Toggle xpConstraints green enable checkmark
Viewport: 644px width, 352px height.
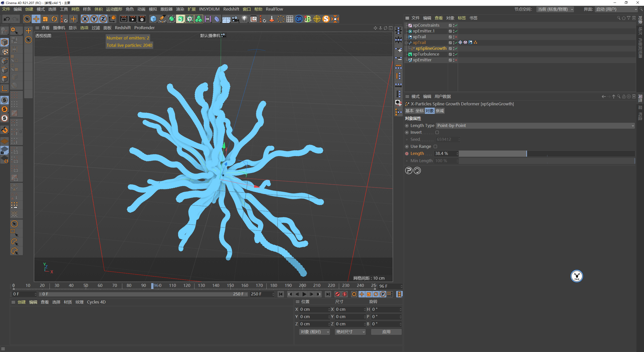coord(456,25)
